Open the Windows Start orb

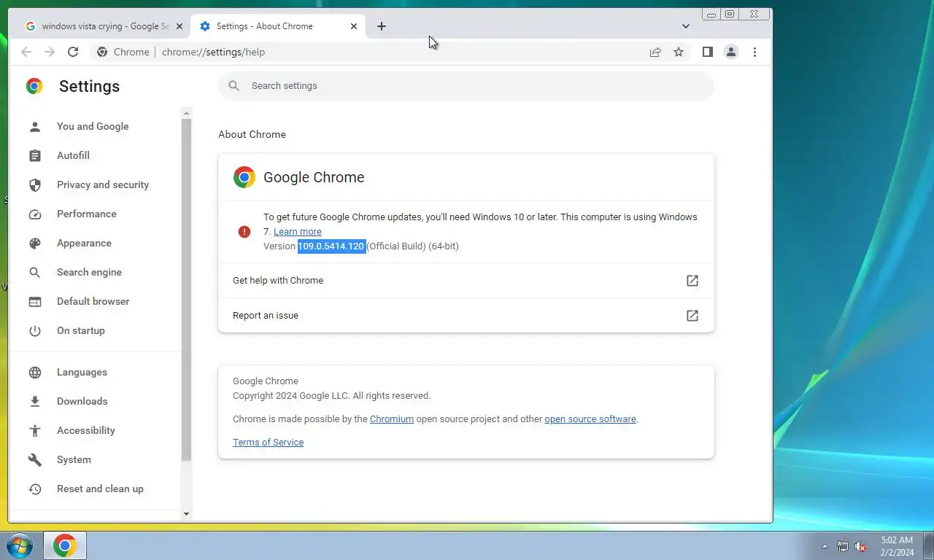pyautogui.click(x=20, y=545)
